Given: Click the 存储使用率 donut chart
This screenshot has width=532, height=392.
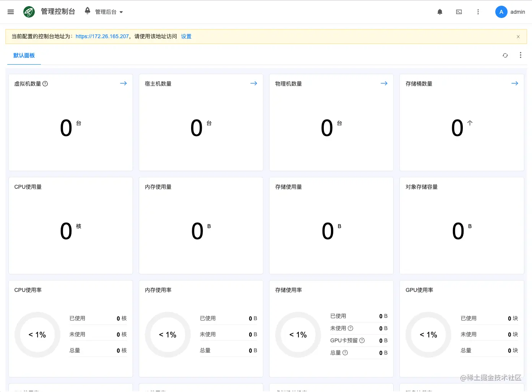Looking at the screenshot, I should coord(298,335).
